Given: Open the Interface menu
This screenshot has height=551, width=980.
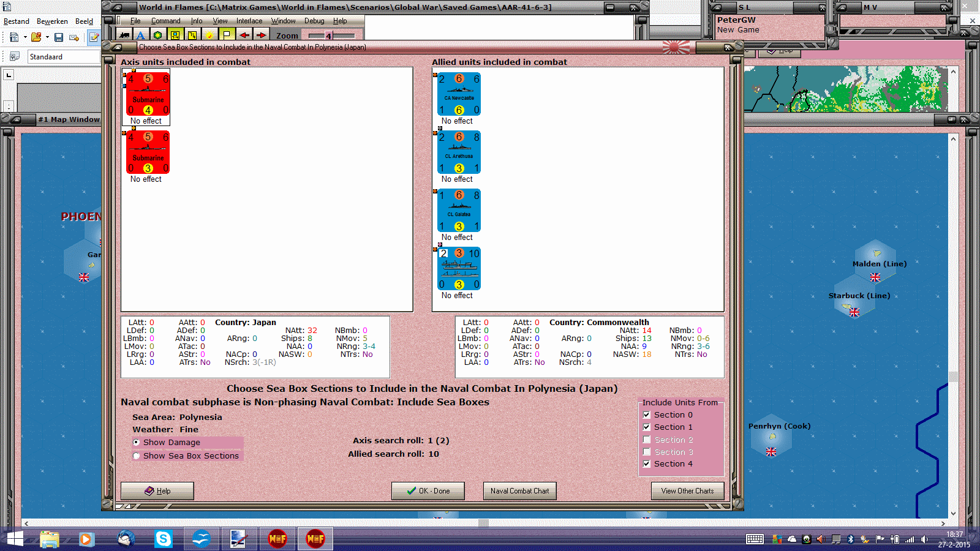Looking at the screenshot, I should pos(249,21).
